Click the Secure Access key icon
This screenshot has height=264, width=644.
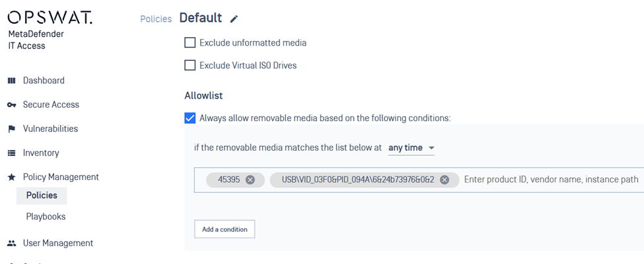[x=11, y=105]
